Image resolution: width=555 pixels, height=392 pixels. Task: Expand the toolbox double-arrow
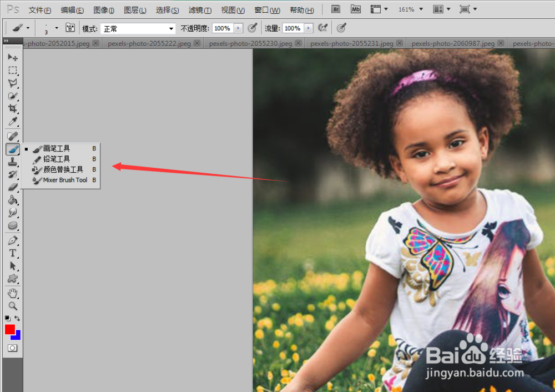[x=6, y=41]
